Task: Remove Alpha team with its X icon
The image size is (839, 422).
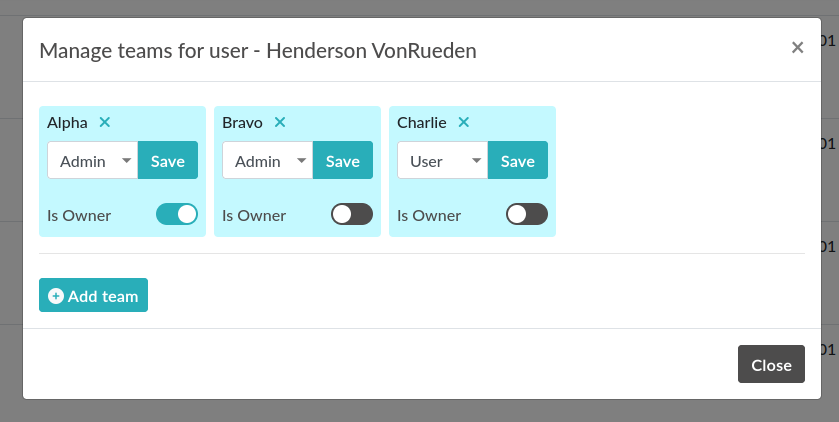Action: click(x=105, y=122)
